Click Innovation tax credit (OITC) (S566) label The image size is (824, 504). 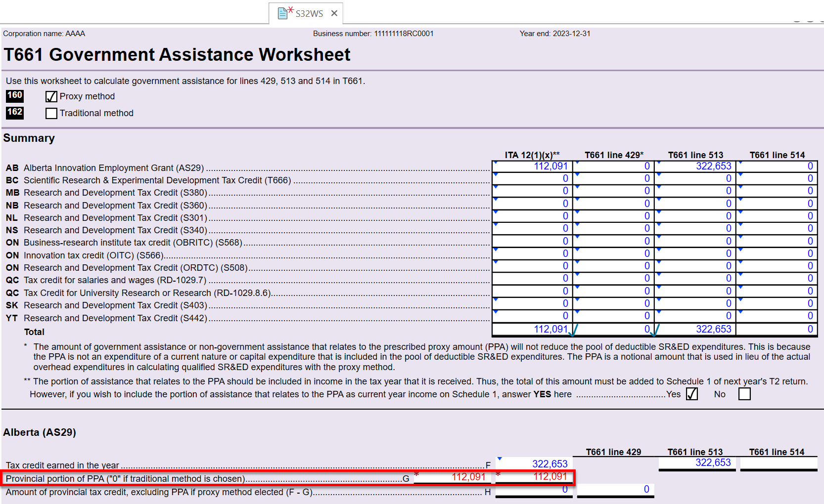coord(93,255)
